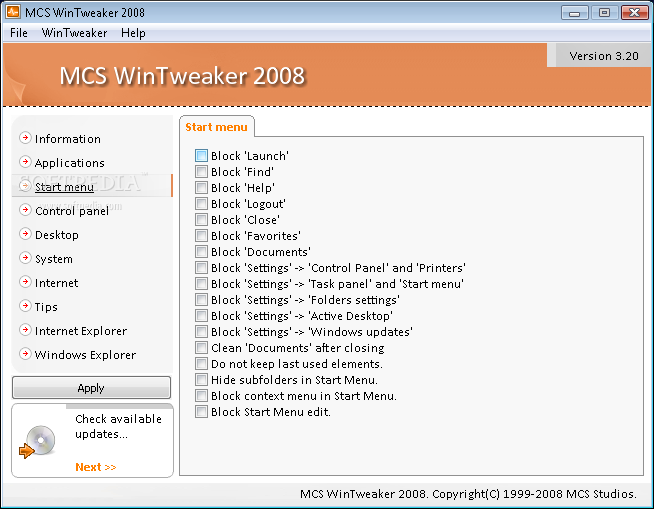Image resolution: width=654 pixels, height=509 pixels.
Task: Enable Block Task panel and Start menu
Action: click(201, 283)
